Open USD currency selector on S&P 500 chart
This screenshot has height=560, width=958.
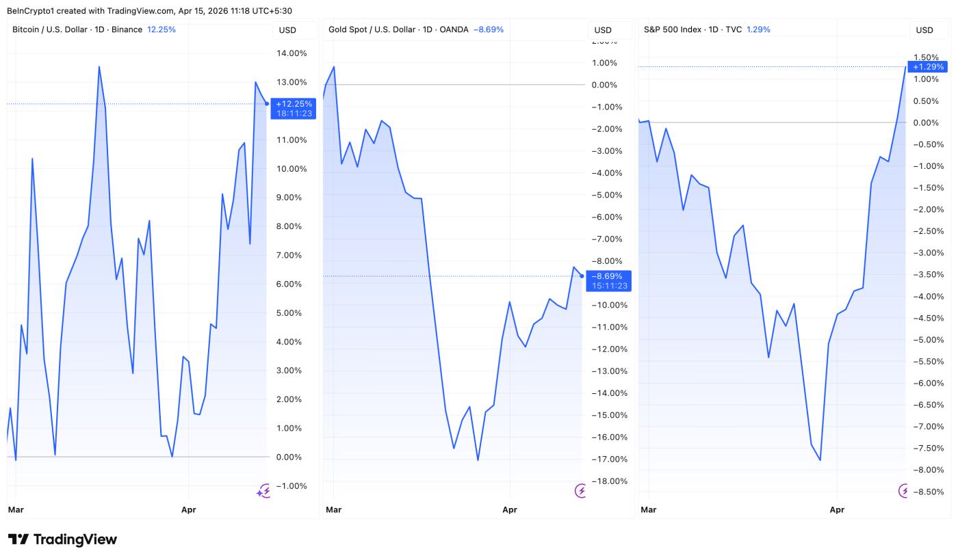pos(924,30)
